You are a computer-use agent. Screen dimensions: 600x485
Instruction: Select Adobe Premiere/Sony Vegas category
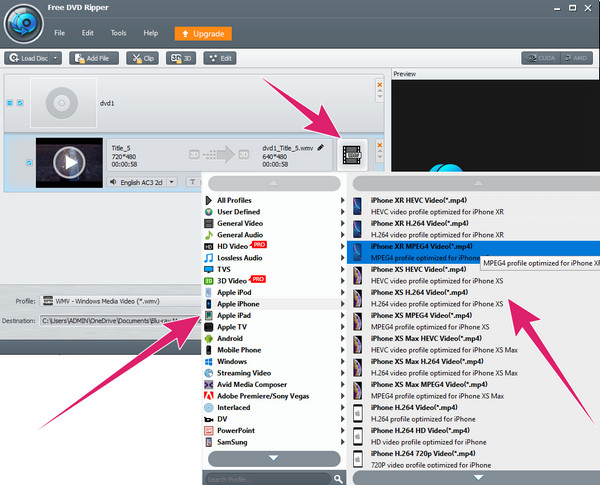pos(274,396)
